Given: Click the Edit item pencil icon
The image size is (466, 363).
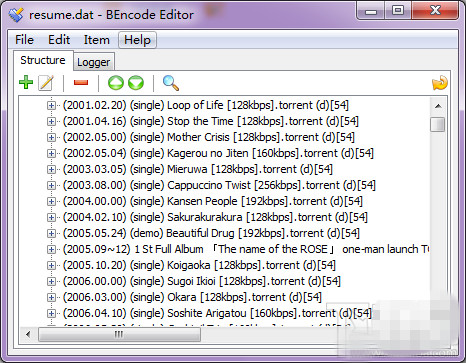Looking at the screenshot, I should pos(46,83).
